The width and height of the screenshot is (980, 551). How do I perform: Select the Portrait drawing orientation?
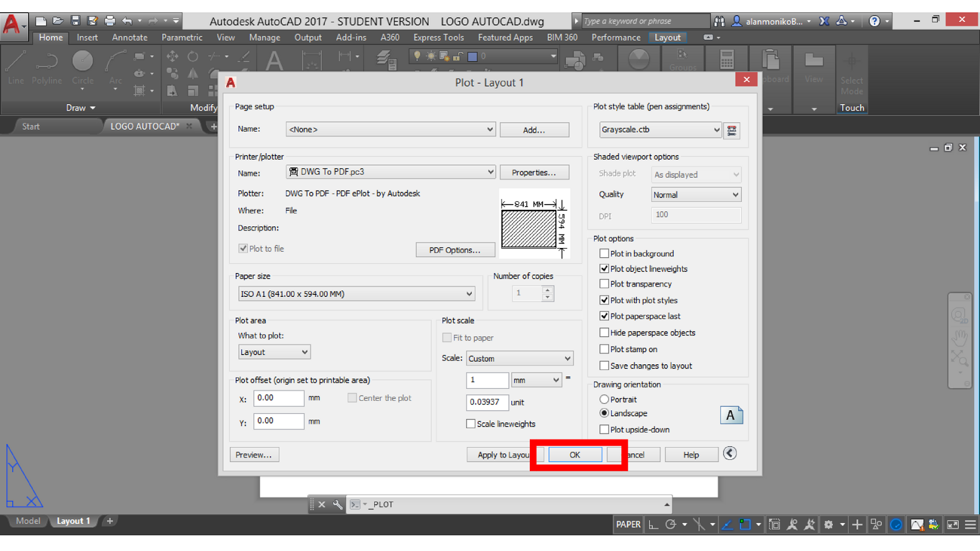[x=605, y=399]
